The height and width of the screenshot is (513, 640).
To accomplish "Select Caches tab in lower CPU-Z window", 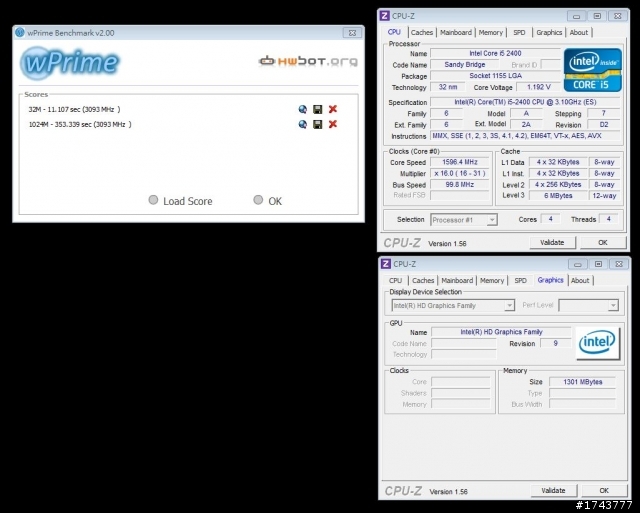I will pos(423,280).
